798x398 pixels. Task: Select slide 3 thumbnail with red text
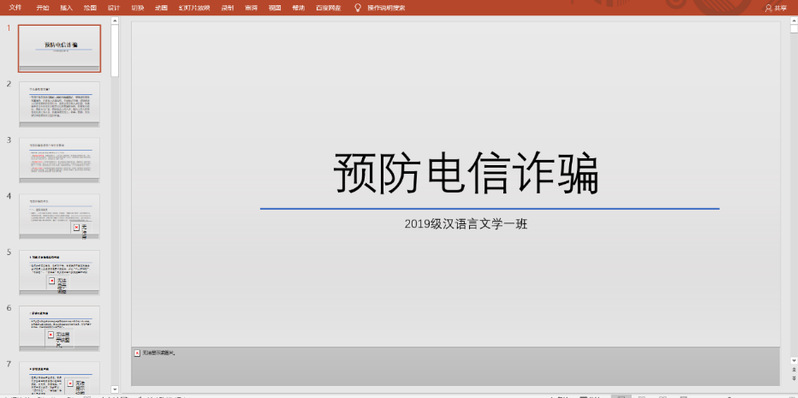[x=60, y=160]
